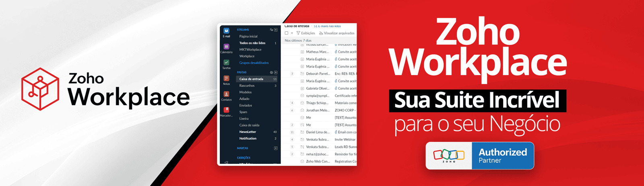The image size is (644, 186).
Task: Open Matheus Marc... Convite aceito email
Action: click(x=319, y=52)
